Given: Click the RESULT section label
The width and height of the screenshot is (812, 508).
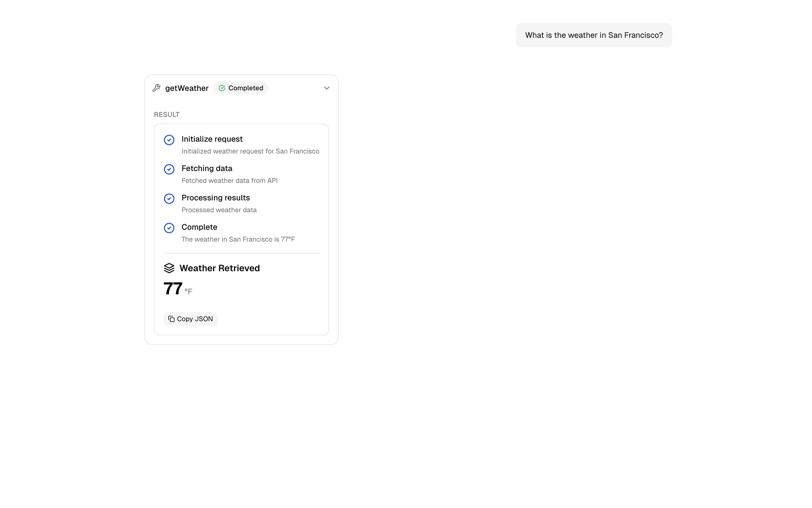Looking at the screenshot, I should (167, 115).
